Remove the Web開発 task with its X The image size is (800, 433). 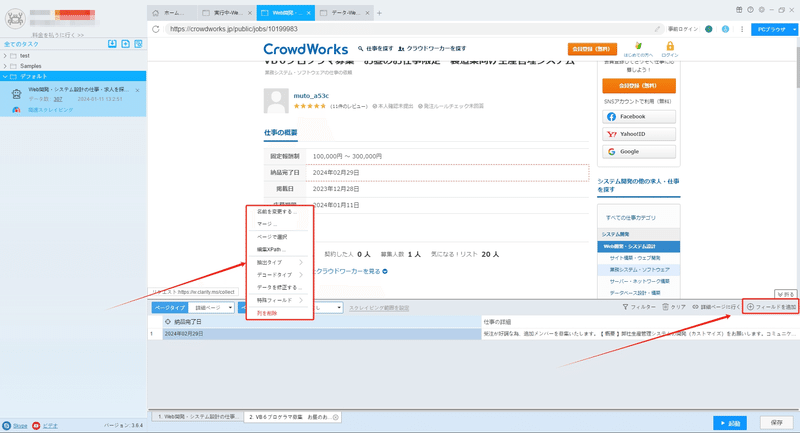(x=137, y=90)
